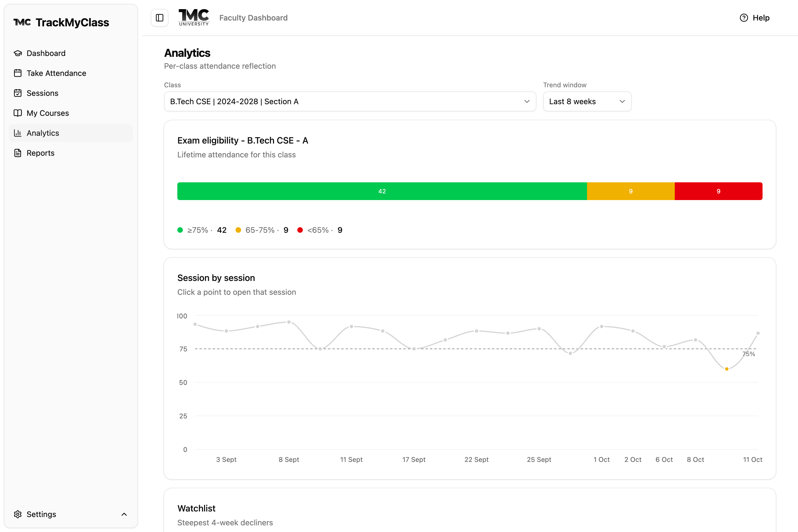798x532 pixels.
Task: Click 'Per-class attendance reflection' subtitle
Action: pyautogui.click(x=220, y=66)
